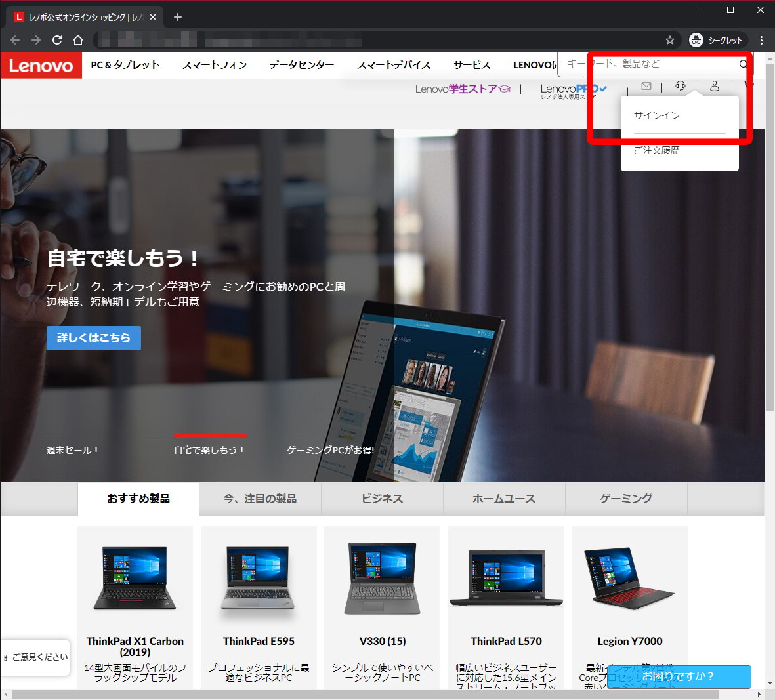Switch to the ゲーミング tab
This screenshot has width=775, height=700.
click(626, 499)
